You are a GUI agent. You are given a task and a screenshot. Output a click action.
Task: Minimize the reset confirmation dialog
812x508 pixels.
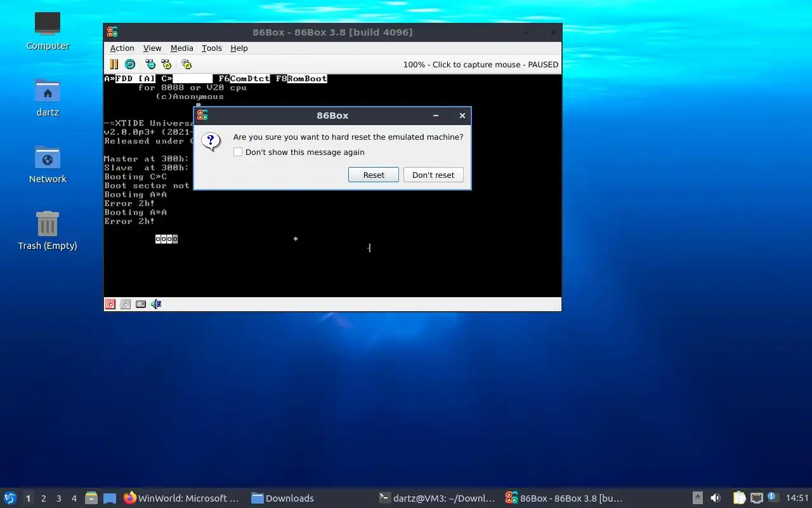coord(436,116)
